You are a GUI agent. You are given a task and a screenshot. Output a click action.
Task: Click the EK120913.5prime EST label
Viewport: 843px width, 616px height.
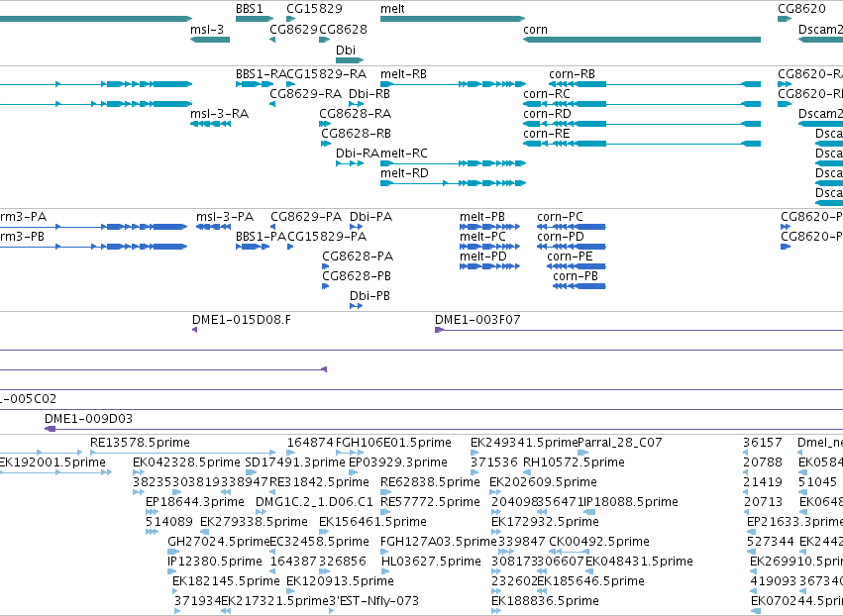click(x=340, y=582)
